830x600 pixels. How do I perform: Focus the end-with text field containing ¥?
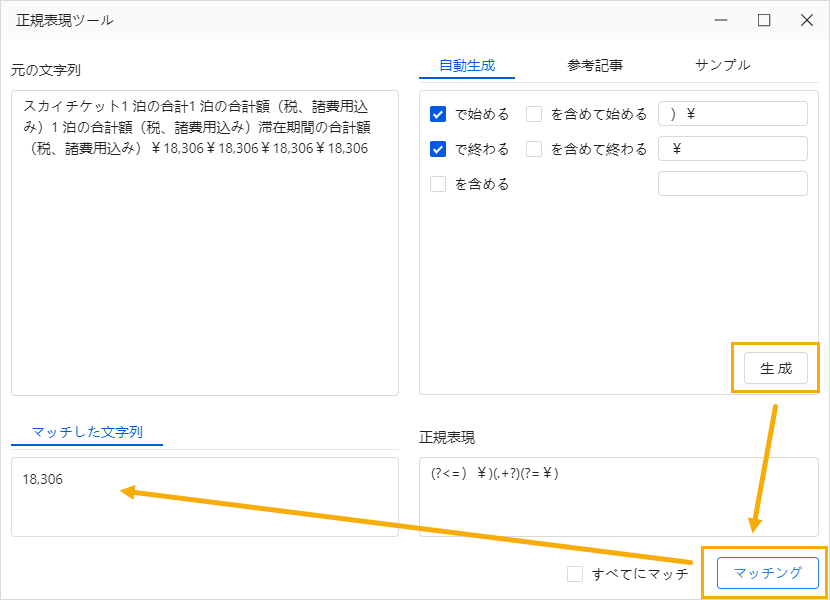coord(733,149)
